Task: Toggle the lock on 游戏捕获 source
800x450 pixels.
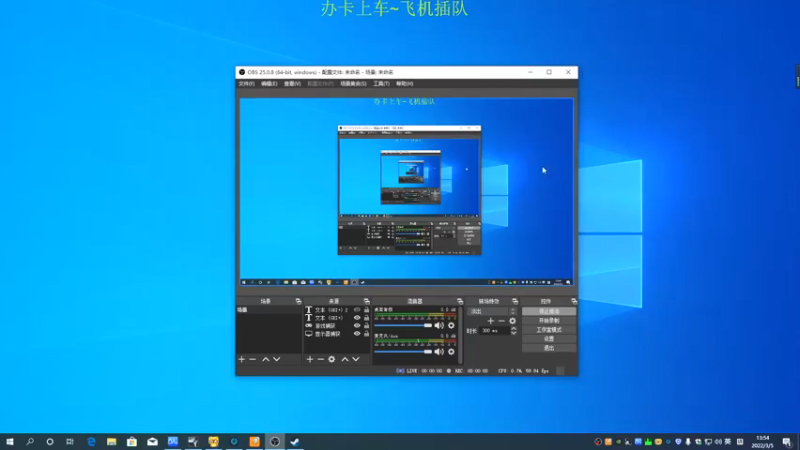Action: (366, 326)
